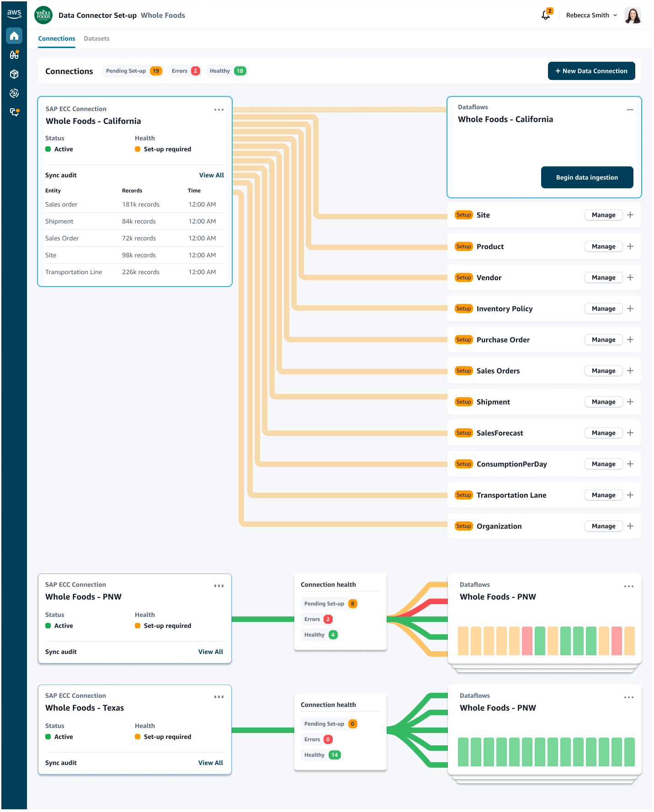
Task: Expand the Shipment dataflow row
Action: (630, 402)
